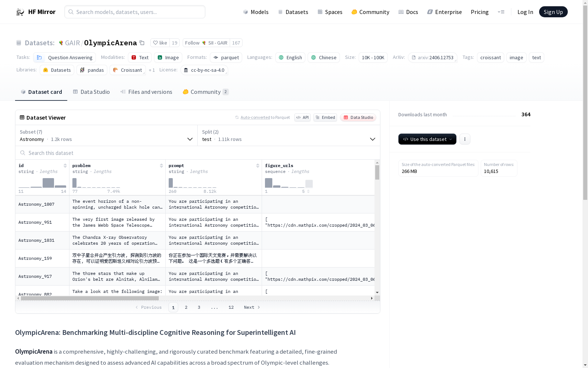Viewport: 588px width, 368px height.
Task: Click the Question Answering task tag
Action: [65, 57]
